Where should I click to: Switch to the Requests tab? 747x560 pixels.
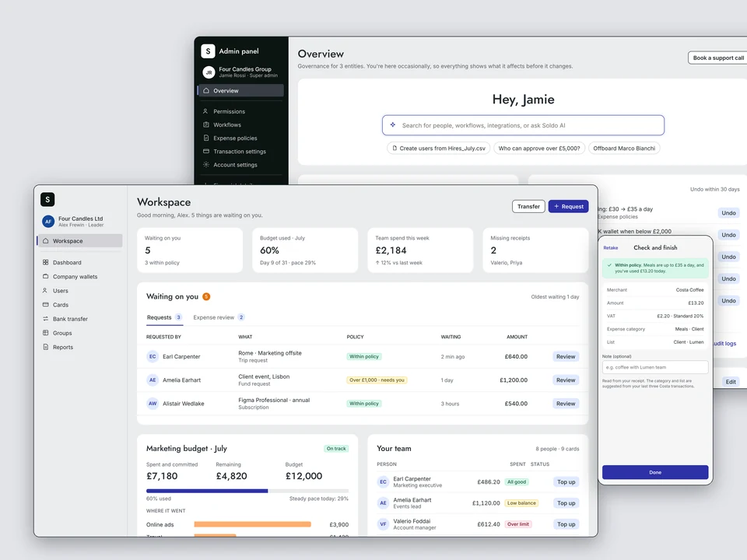coord(164,317)
